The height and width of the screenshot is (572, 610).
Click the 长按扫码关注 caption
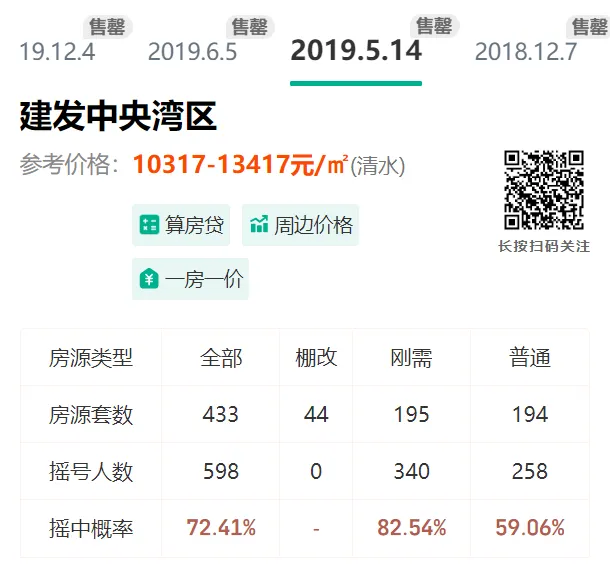[x=544, y=246]
